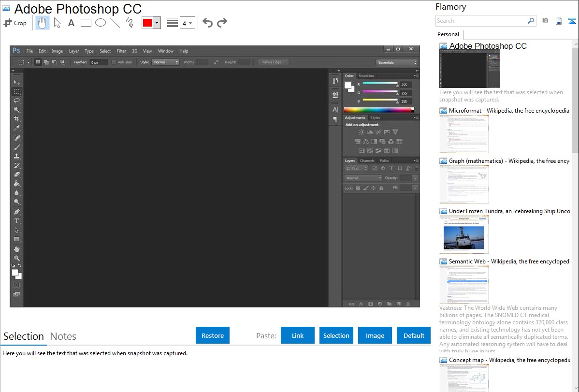Click the Paste Default button
Image resolution: width=579 pixels, height=392 pixels.
414,335
